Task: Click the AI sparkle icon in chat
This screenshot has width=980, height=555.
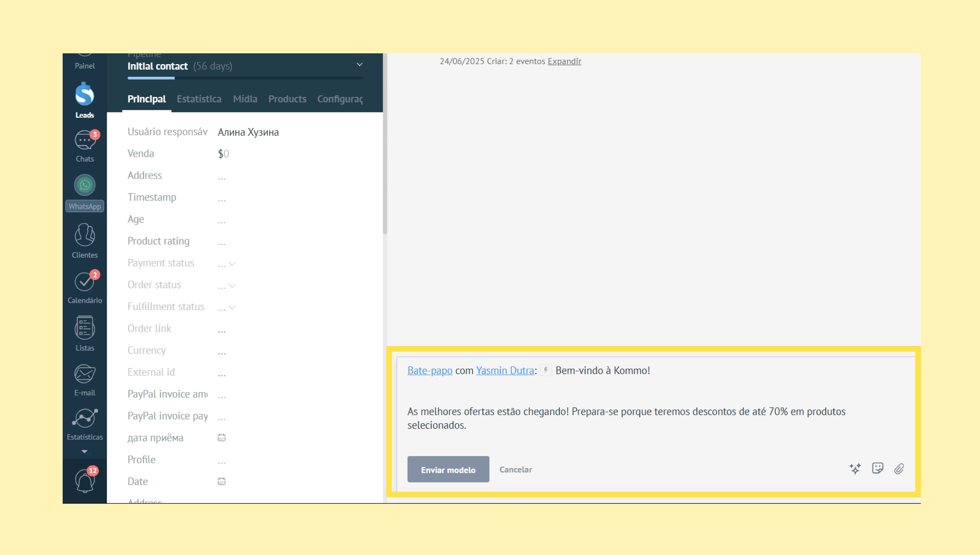Action: coord(855,469)
